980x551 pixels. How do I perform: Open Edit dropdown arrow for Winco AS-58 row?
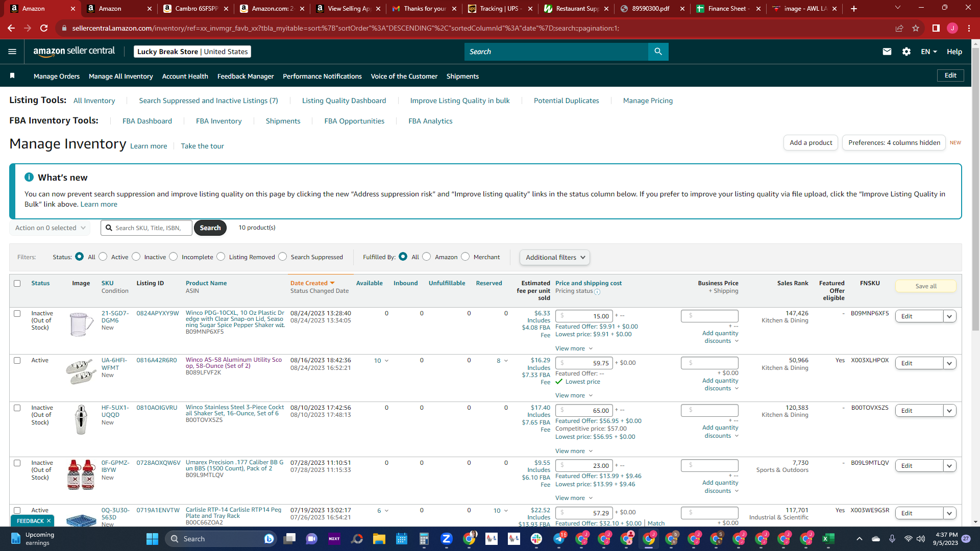949,363
